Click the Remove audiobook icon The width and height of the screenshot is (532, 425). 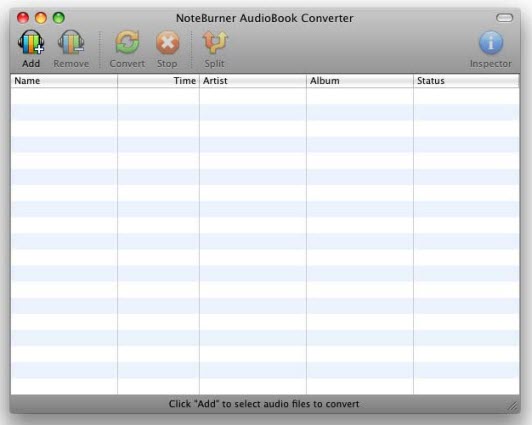[71, 42]
